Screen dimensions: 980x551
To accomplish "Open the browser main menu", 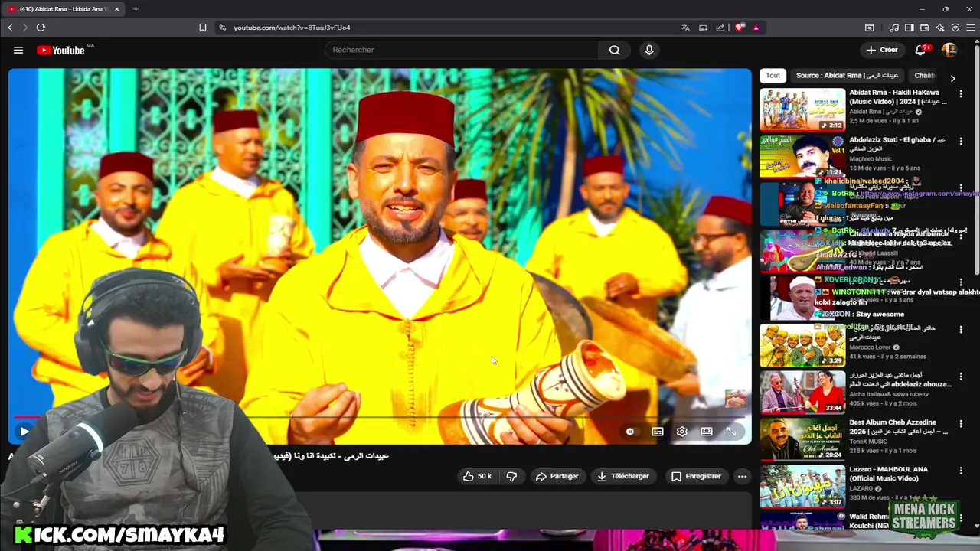I will click(971, 28).
